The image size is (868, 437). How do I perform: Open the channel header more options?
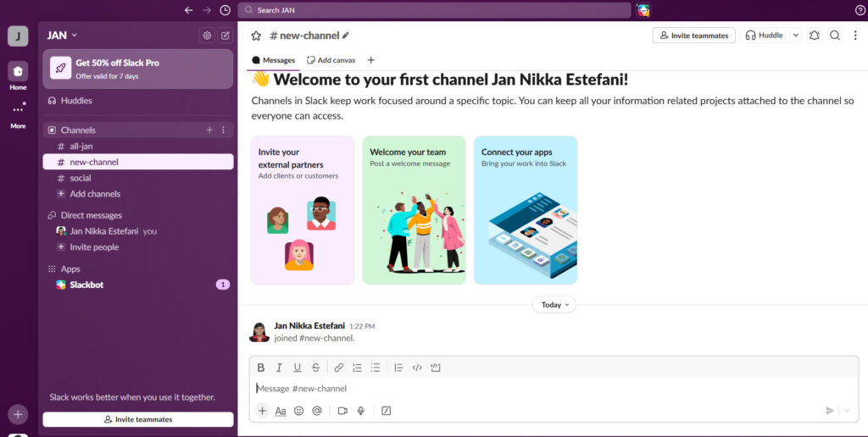click(x=855, y=36)
